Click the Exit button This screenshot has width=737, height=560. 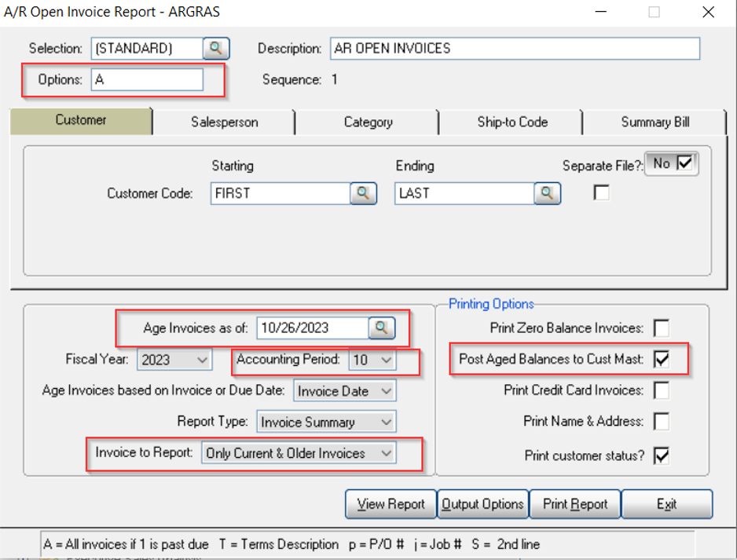coord(667,504)
